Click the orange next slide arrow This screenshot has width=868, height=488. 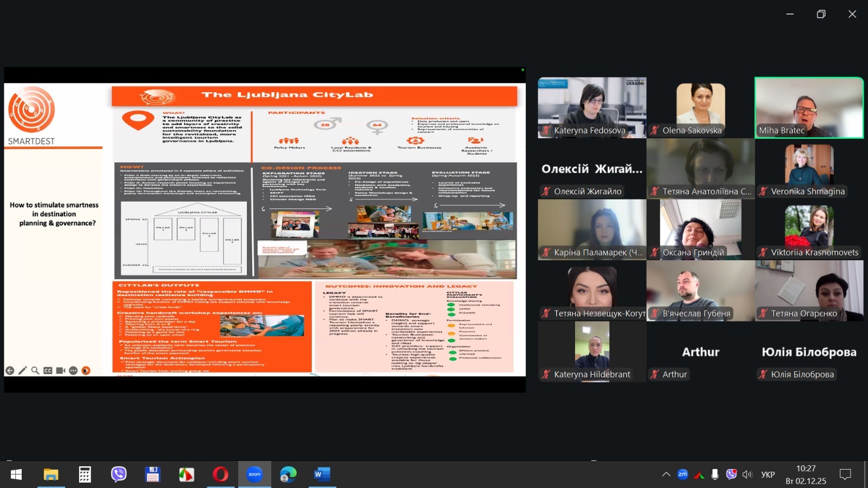pos(86,371)
